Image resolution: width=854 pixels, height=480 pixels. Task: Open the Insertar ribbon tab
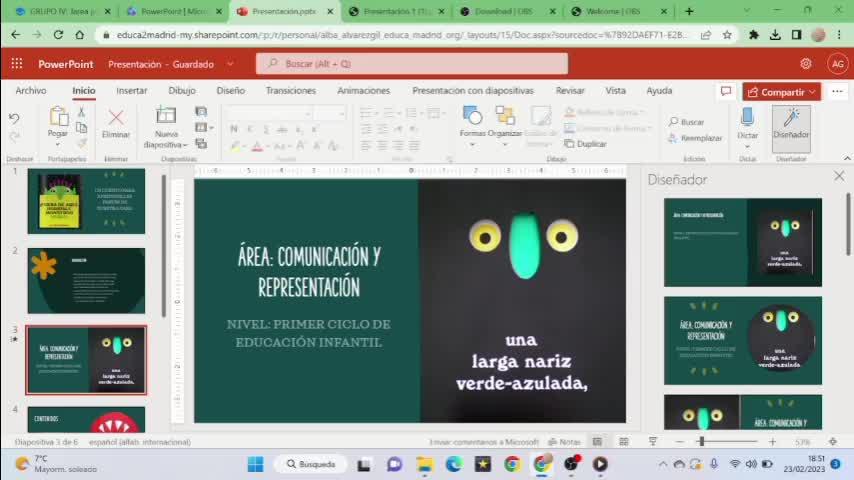131,90
